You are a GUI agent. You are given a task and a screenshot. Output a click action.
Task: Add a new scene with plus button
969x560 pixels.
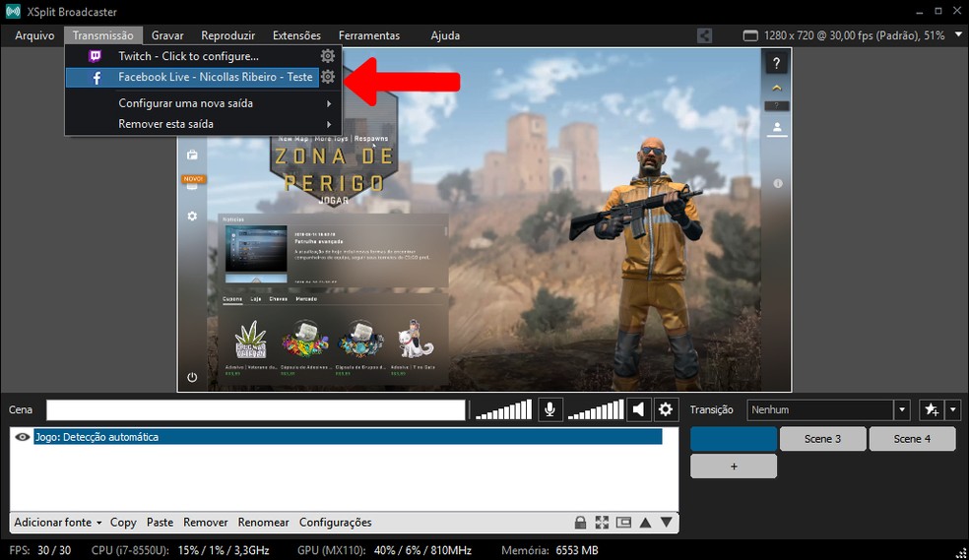click(734, 467)
